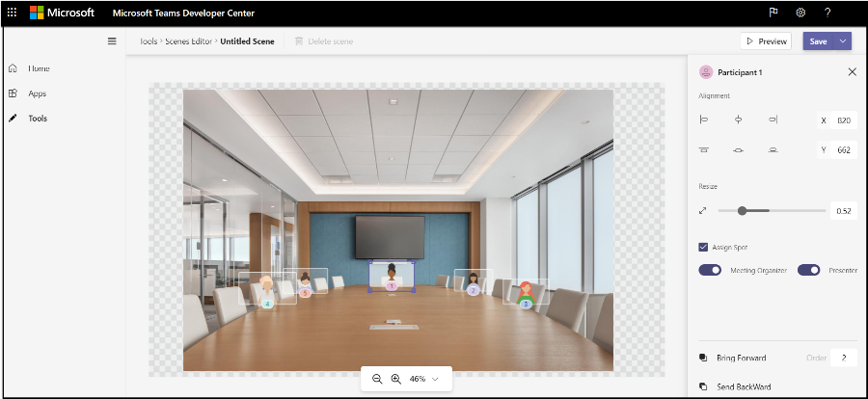Uncheck the Assign Spot checkbox

[x=704, y=248]
